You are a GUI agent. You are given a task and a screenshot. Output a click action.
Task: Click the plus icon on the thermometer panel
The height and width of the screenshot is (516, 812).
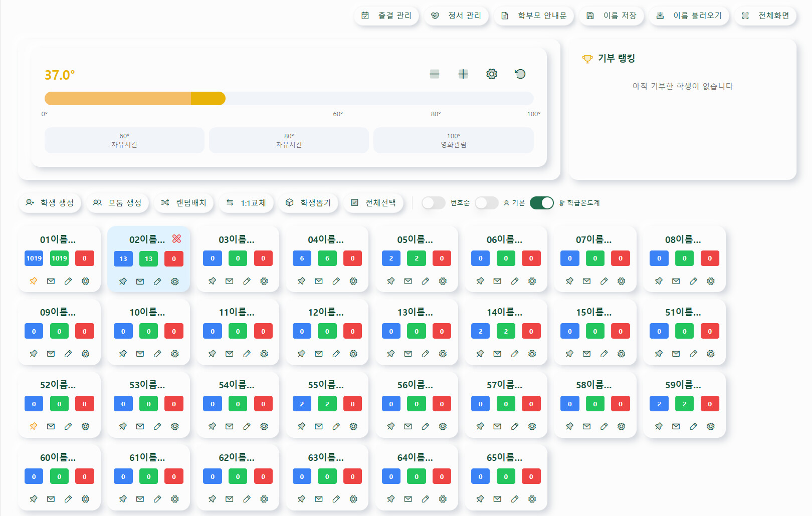point(463,74)
